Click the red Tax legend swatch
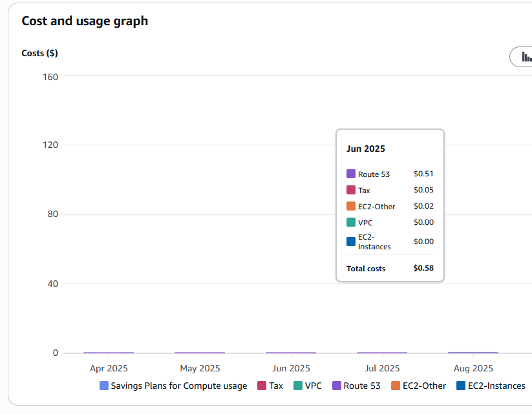 (262, 386)
